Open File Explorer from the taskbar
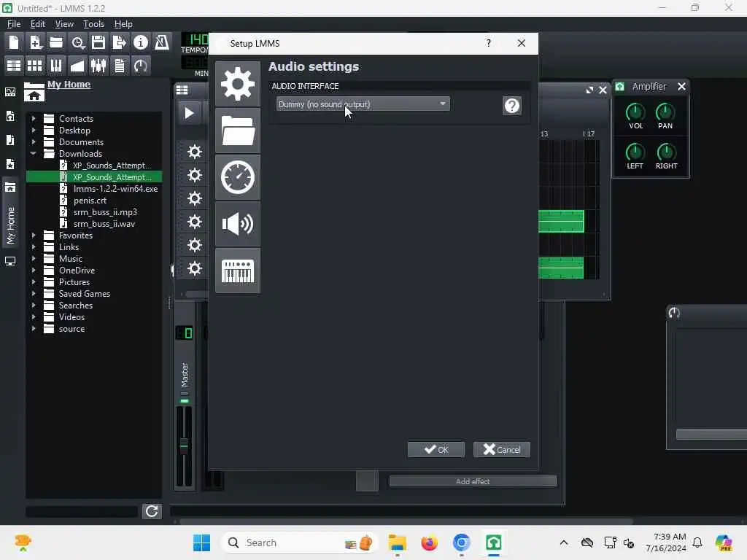Viewport: 747px width, 560px height. pyautogui.click(x=398, y=542)
